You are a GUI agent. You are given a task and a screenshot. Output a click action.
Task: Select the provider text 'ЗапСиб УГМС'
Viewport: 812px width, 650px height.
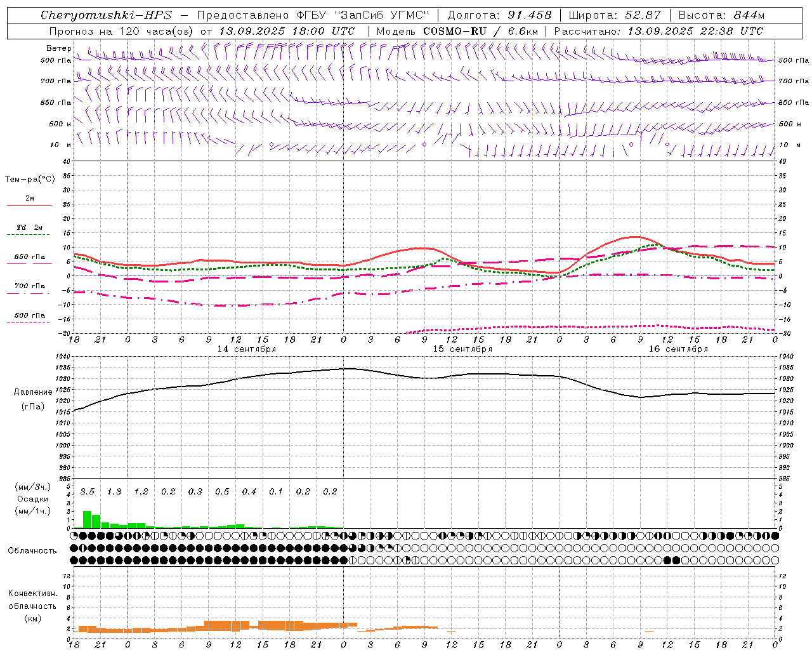[x=382, y=15]
